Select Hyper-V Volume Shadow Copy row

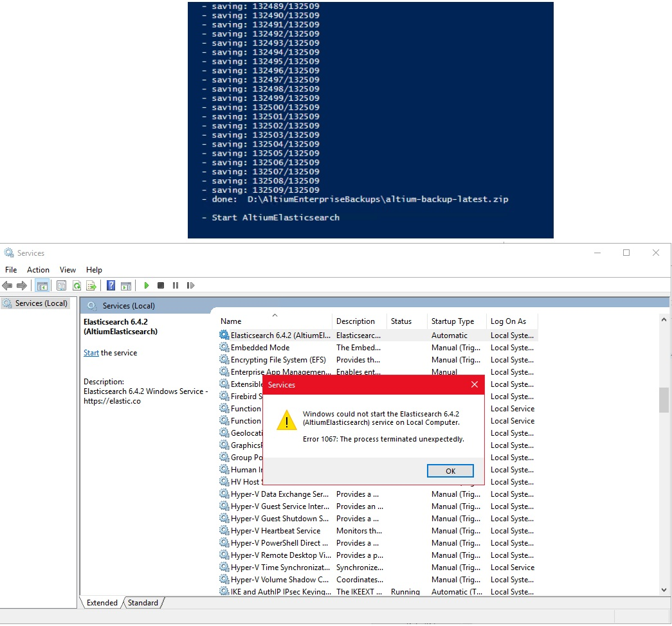[378, 580]
